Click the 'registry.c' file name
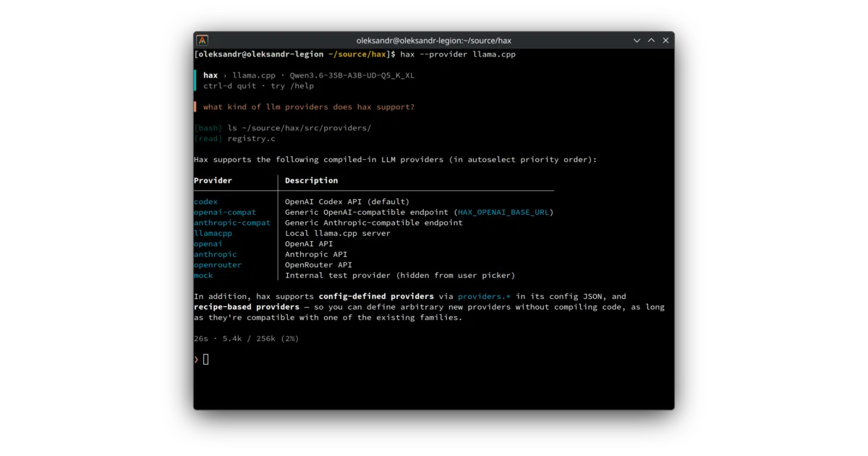 (x=252, y=138)
